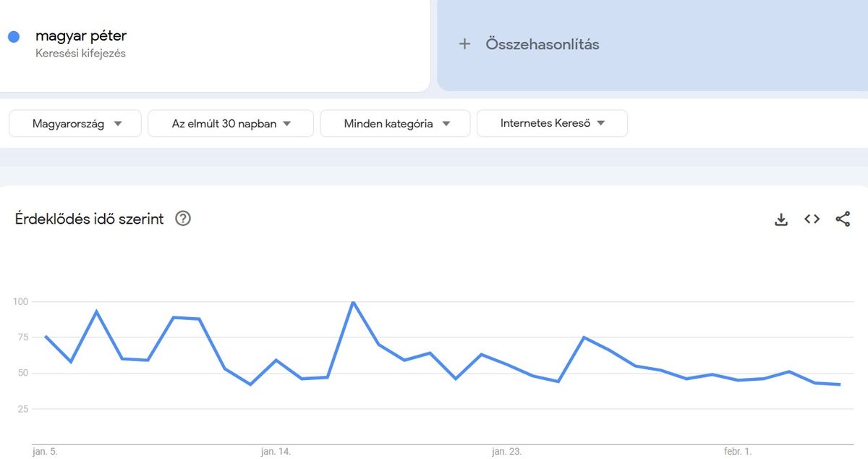The image size is (868, 459).
Task: Click the highest peak on the trend line
Action: point(353,302)
